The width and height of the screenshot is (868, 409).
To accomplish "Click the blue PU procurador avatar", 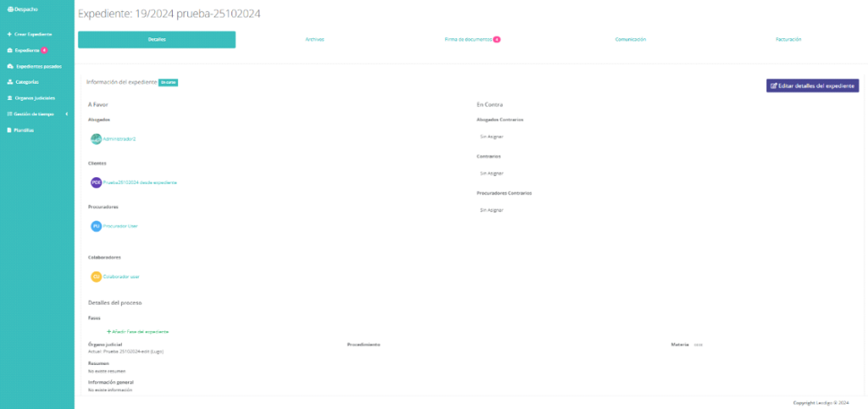I will pyautogui.click(x=96, y=226).
